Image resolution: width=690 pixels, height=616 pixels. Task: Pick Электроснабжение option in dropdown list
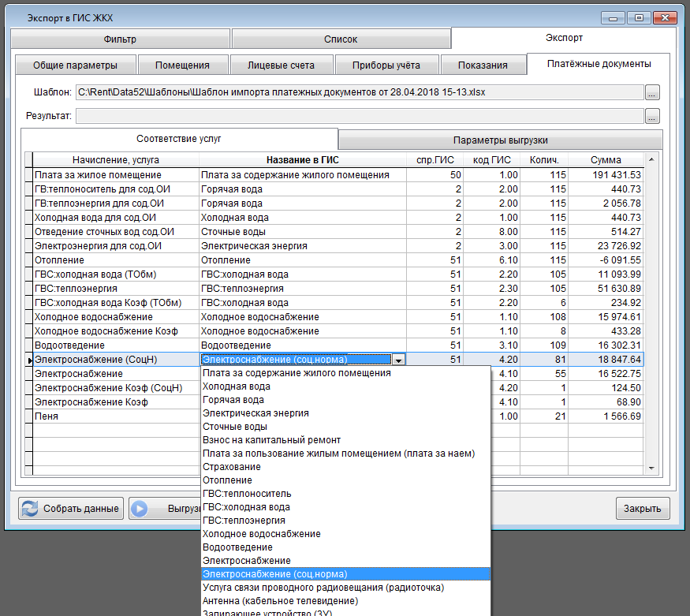click(x=345, y=561)
